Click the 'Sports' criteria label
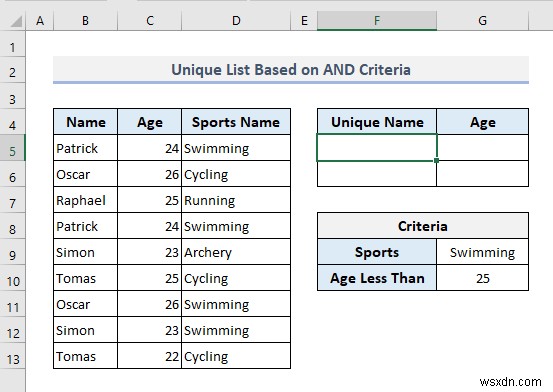Image resolution: width=553 pixels, height=392 pixels. 377,252
